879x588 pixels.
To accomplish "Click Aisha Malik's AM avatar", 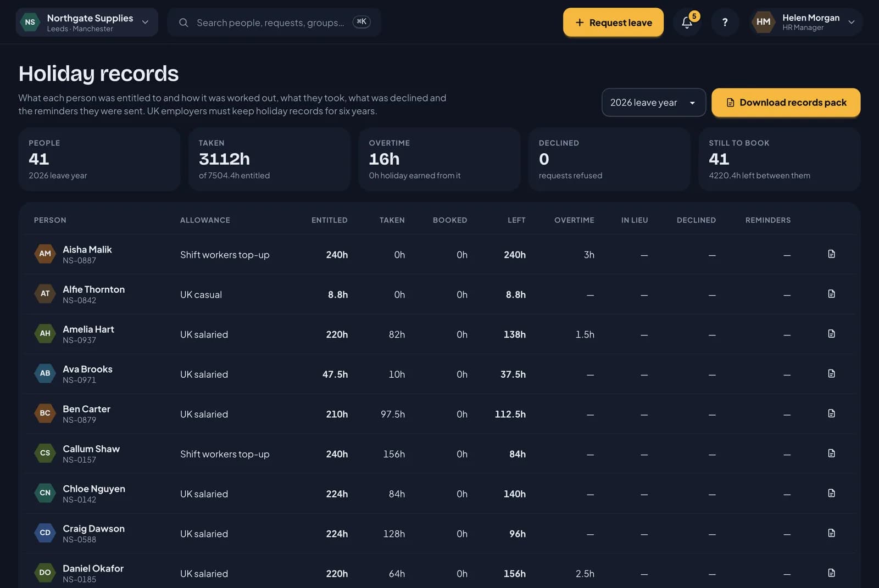I will tap(45, 254).
